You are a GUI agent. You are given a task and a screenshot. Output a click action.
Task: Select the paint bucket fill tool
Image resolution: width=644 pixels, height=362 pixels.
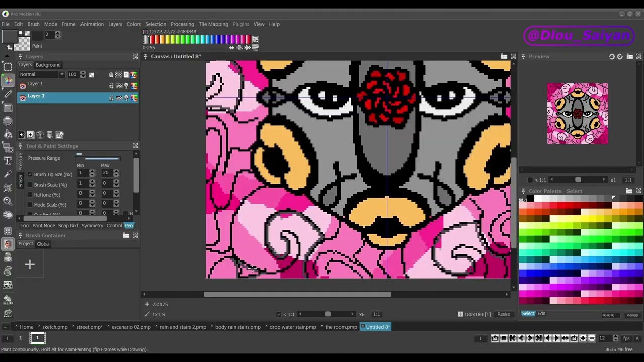[x=8, y=135]
